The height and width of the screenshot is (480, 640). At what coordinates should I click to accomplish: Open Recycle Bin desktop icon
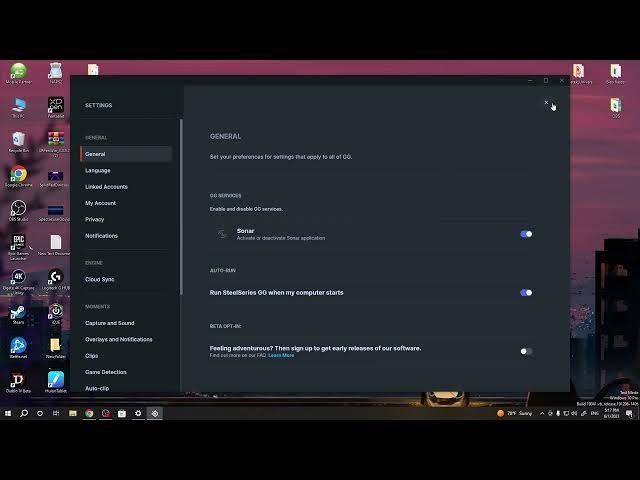point(18,142)
